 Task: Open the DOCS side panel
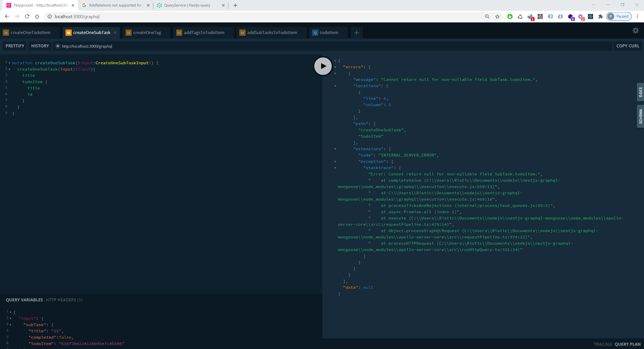click(640, 92)
